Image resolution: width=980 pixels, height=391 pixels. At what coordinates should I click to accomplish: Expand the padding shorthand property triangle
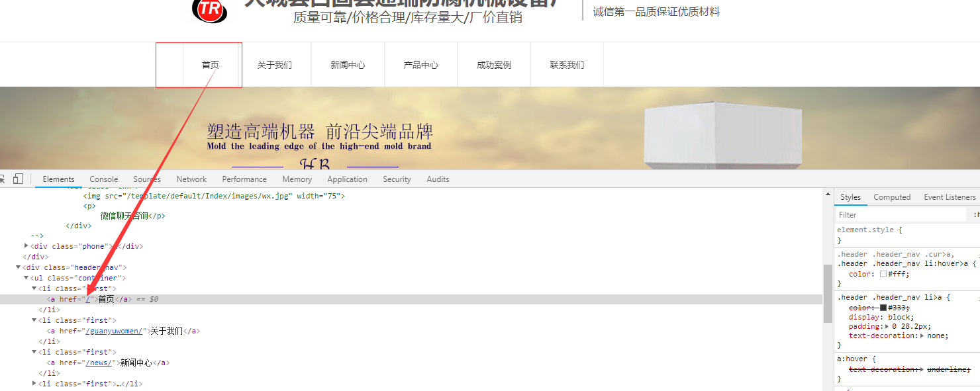(x=888, y=326)
